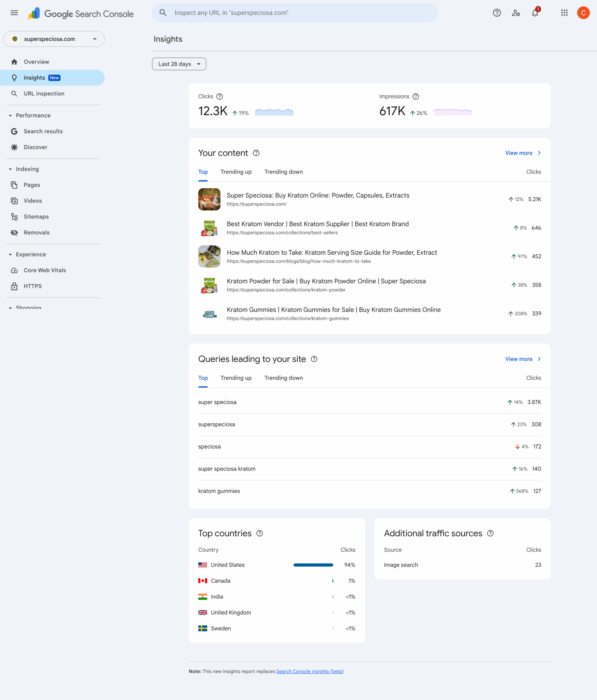Open the notifications bell
Screen dimensions: 597x700
tap(535, 13)
